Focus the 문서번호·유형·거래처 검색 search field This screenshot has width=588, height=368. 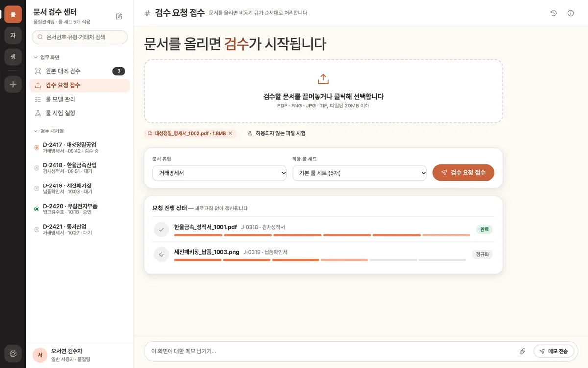pos(80,37)
